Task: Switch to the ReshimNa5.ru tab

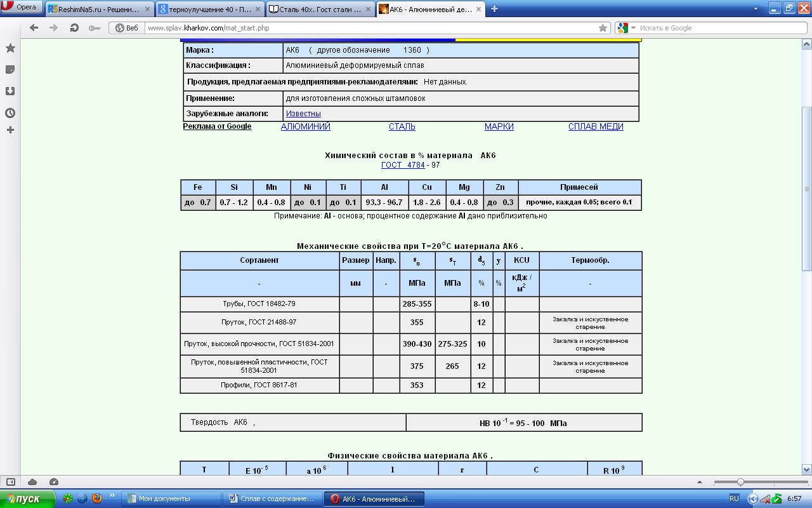Action: (100, 9)
